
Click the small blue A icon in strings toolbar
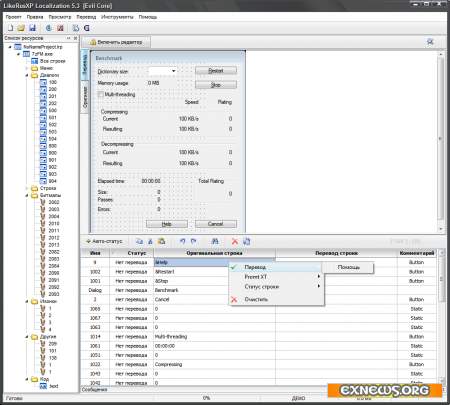[x=150, y=241]
